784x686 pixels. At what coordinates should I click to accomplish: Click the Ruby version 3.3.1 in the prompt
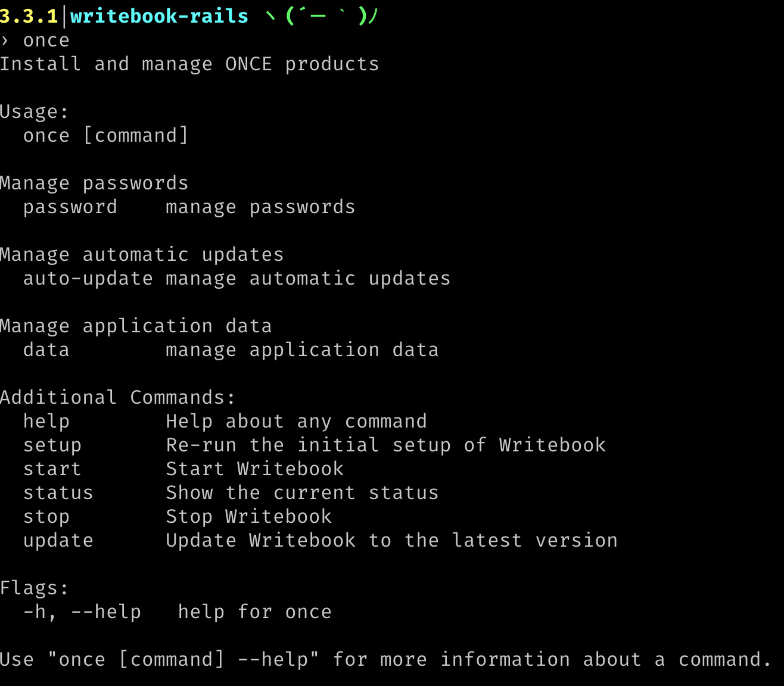point(29,16)
